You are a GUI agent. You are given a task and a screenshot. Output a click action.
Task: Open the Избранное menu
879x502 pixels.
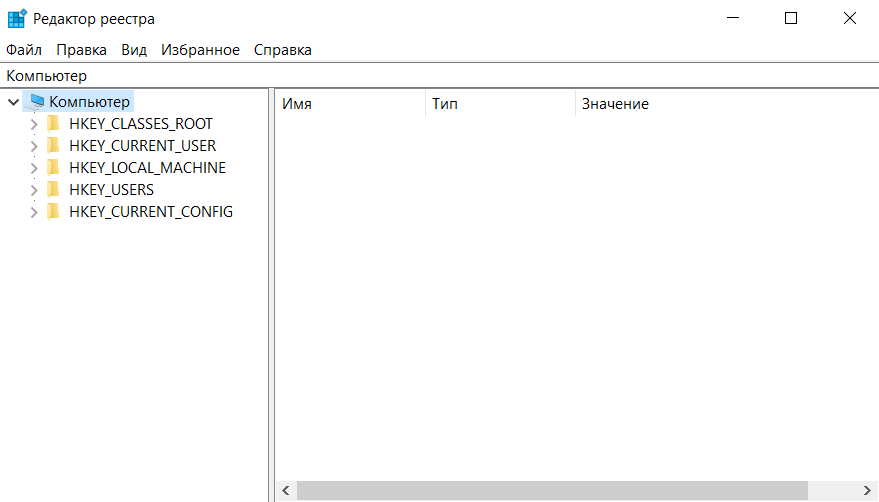coord(200,50)
